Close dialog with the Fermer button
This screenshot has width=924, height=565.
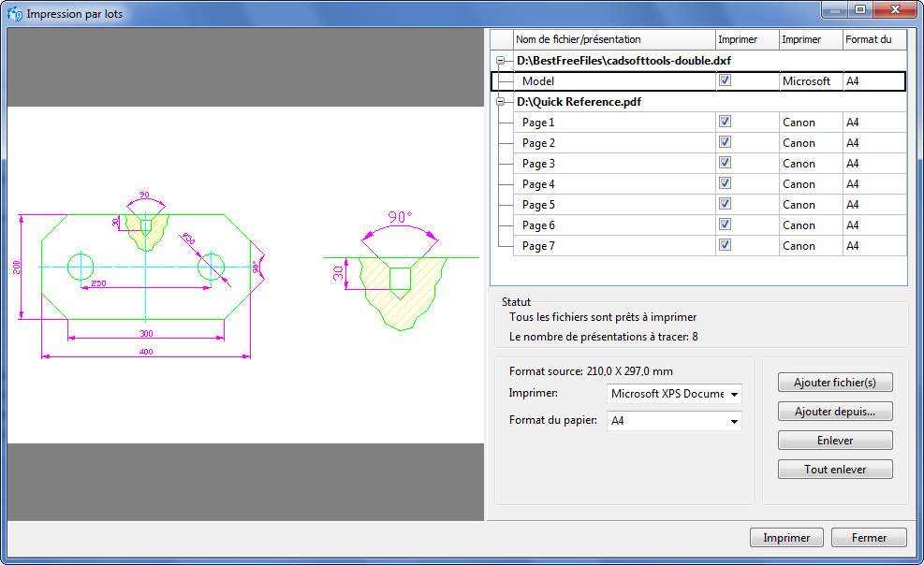[870, 538]
